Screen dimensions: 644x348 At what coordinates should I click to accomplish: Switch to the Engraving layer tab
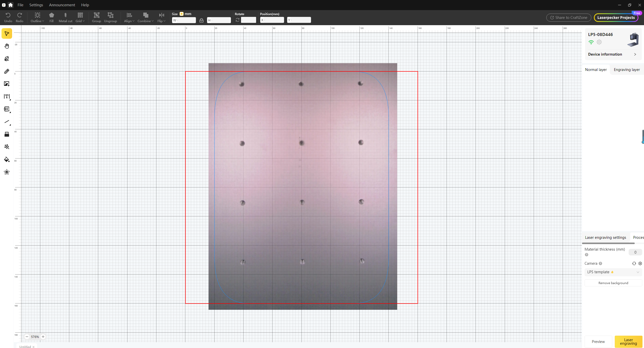[x=626, y=70]
